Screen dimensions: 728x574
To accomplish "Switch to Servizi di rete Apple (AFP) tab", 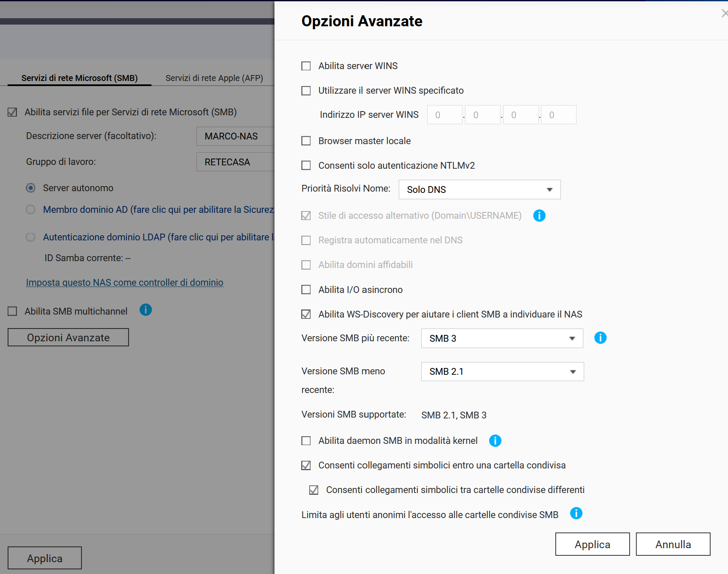I will (x=214, y=78).
